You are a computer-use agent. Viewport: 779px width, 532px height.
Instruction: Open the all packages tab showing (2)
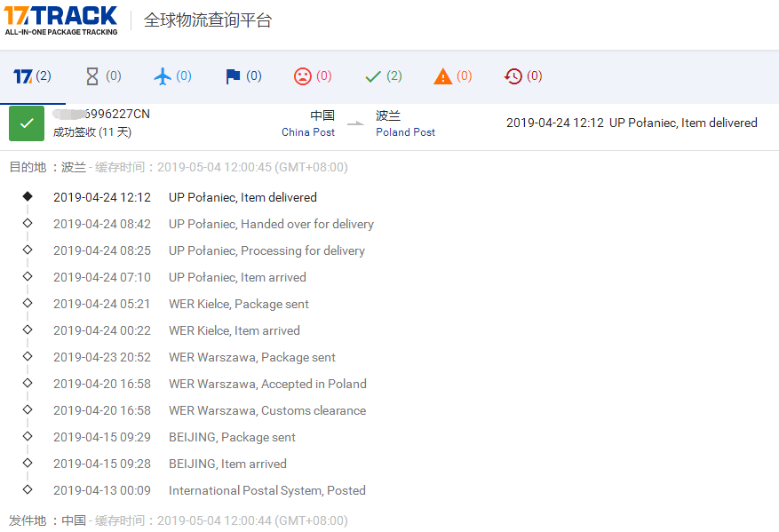click(x=33, y=76)
